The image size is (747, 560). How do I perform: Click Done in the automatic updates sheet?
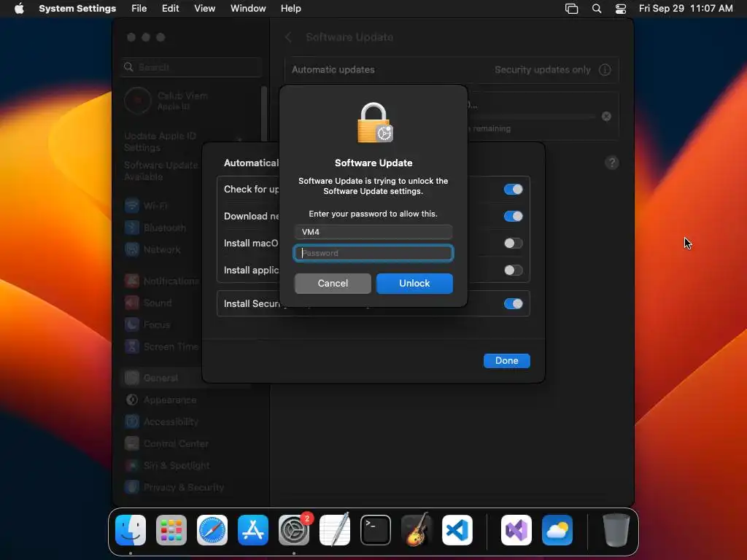click(x=506, y=360)
